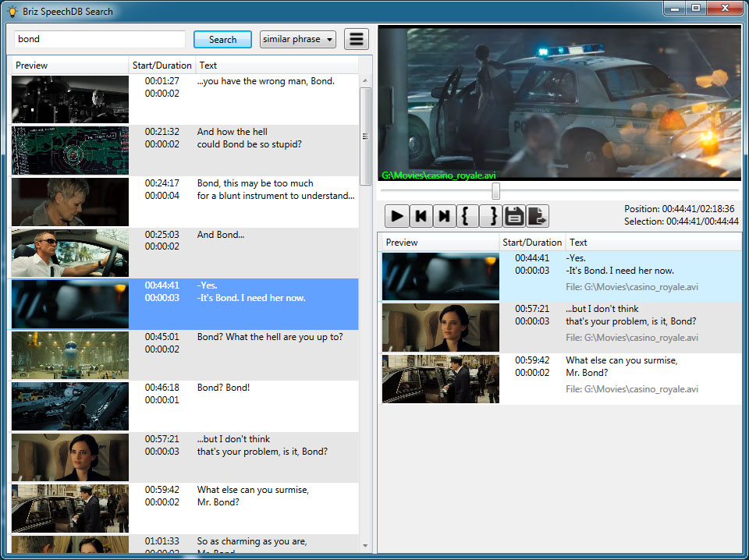Click the Text header in the right list
Image resolution: width=749 pixels, height=560 pixels.
click(x=654, y=243)
